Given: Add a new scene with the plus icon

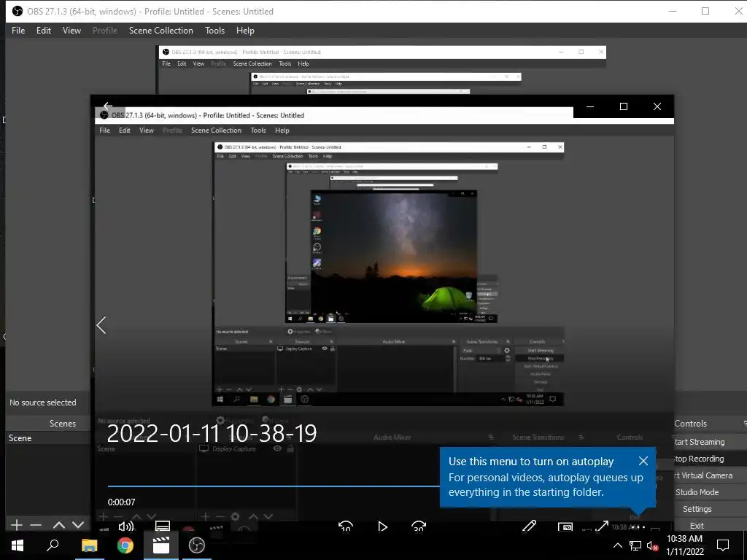Looking at the screenshot, I should [17, 525].
